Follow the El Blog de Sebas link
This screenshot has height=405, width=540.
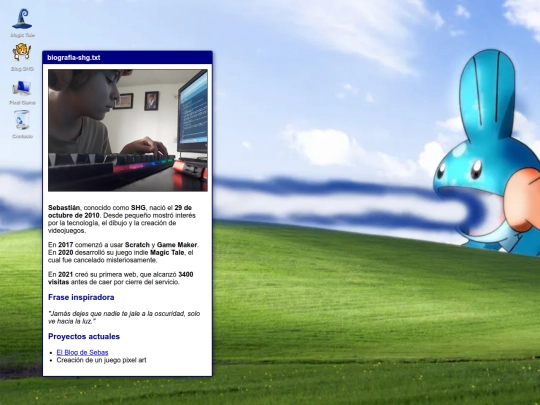[82, 352]
